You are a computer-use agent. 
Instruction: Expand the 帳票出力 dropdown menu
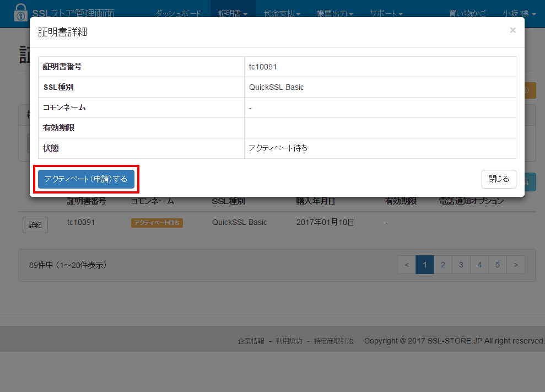tap(334, 14)
